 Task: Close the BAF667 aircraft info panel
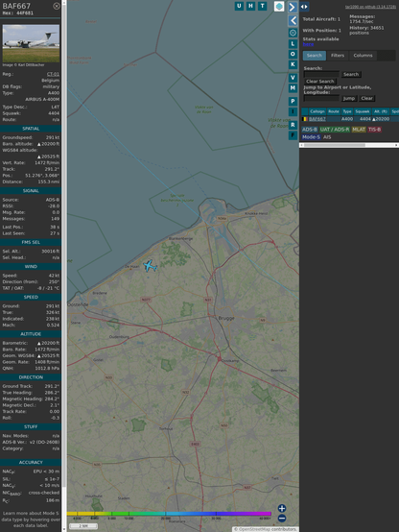(x=57, y=6)
